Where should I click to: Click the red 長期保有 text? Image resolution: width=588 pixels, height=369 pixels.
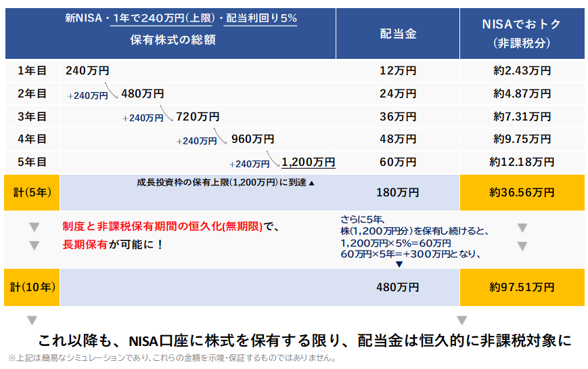(x=84, y=245)
